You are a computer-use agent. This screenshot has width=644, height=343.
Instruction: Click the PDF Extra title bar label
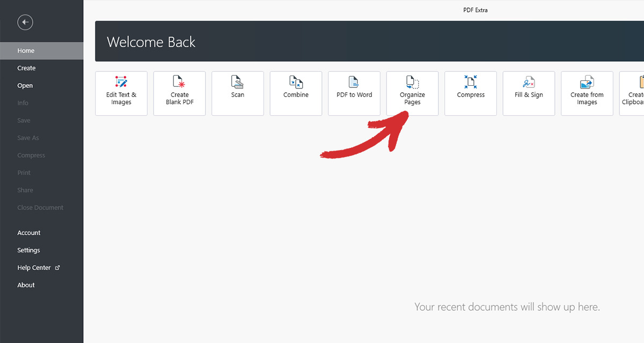tap(475, 10)
